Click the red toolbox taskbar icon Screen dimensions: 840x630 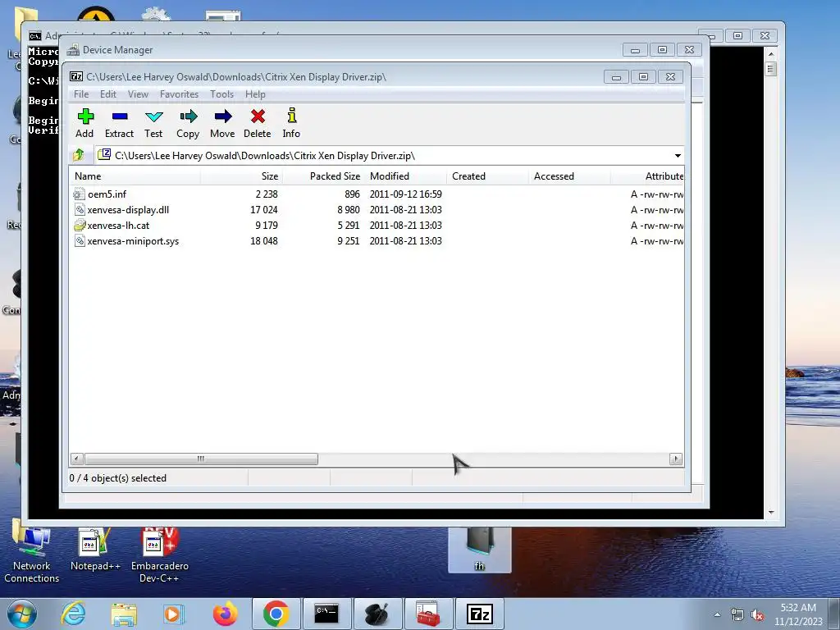pos(428,614)
